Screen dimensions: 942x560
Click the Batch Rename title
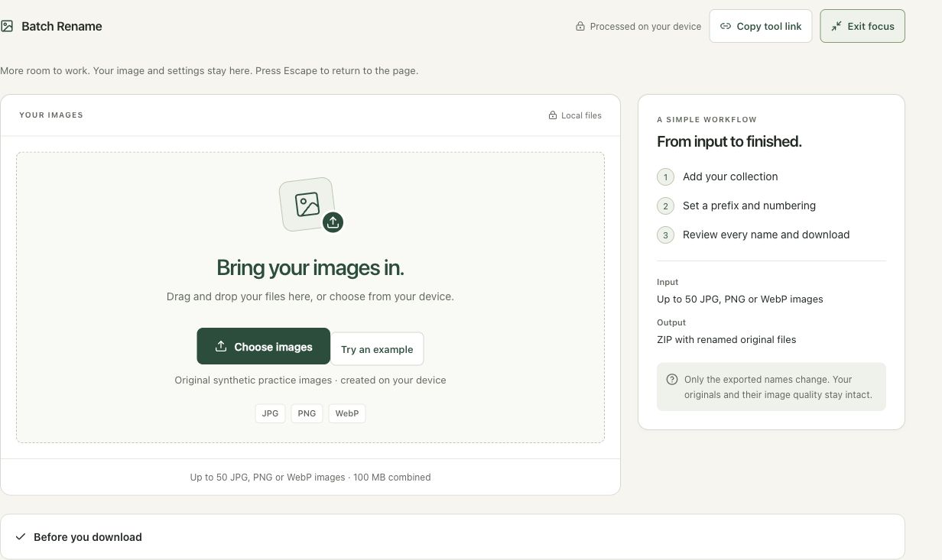[62, 26]
